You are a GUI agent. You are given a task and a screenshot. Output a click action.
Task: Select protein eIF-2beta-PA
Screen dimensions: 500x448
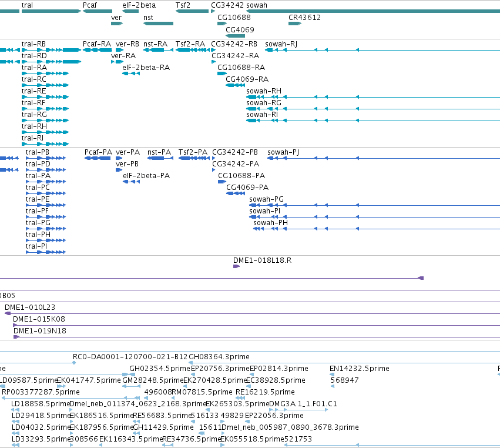(146, 176)
